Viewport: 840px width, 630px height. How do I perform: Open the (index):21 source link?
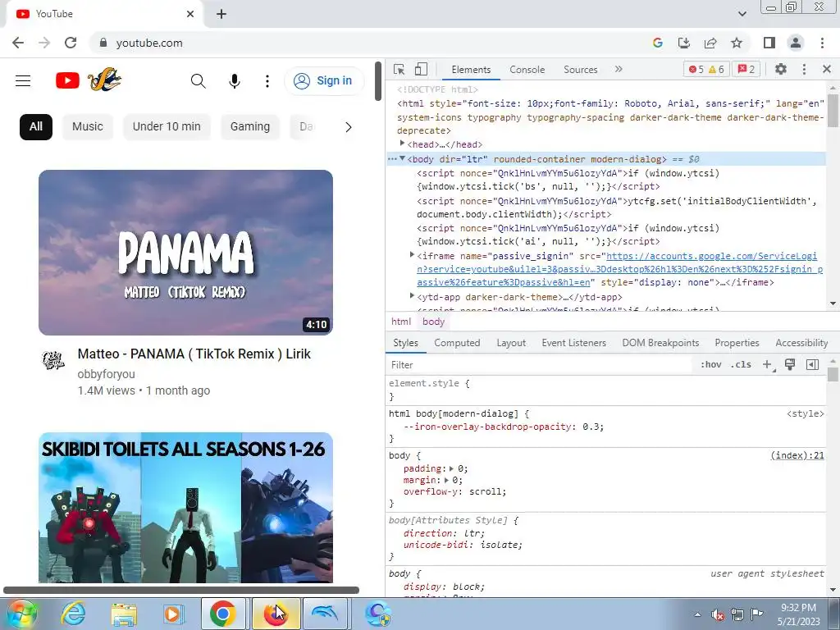(797, 455)
